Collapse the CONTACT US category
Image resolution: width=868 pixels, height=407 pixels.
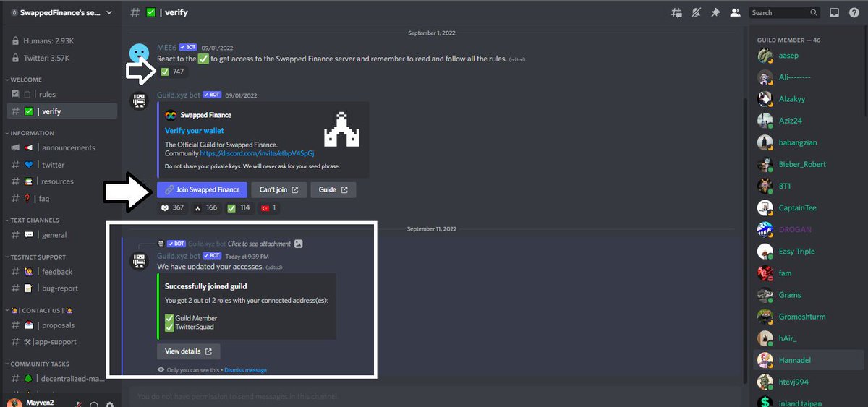pyautogui.click(x=39, y=310)
